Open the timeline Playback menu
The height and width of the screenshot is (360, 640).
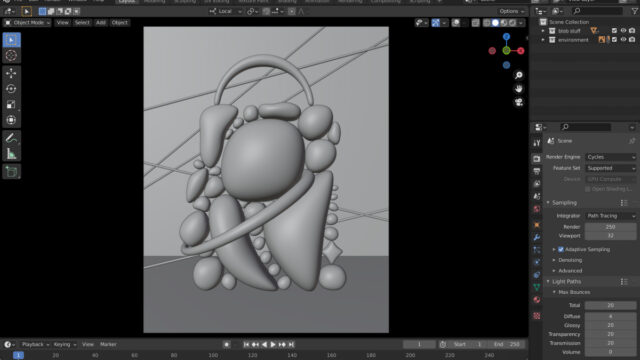[35, 344]
